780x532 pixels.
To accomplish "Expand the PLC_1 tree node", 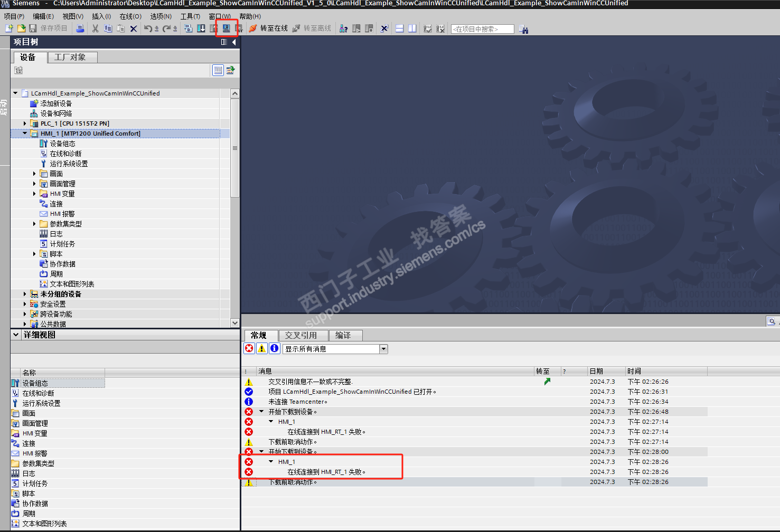I will click(x=25, y=123).
